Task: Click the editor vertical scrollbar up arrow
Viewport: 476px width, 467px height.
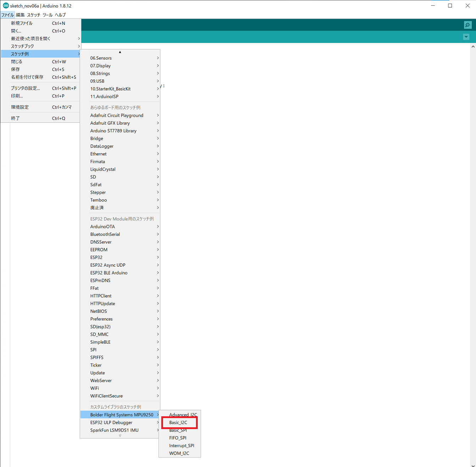Action: (x=473, y=46)
